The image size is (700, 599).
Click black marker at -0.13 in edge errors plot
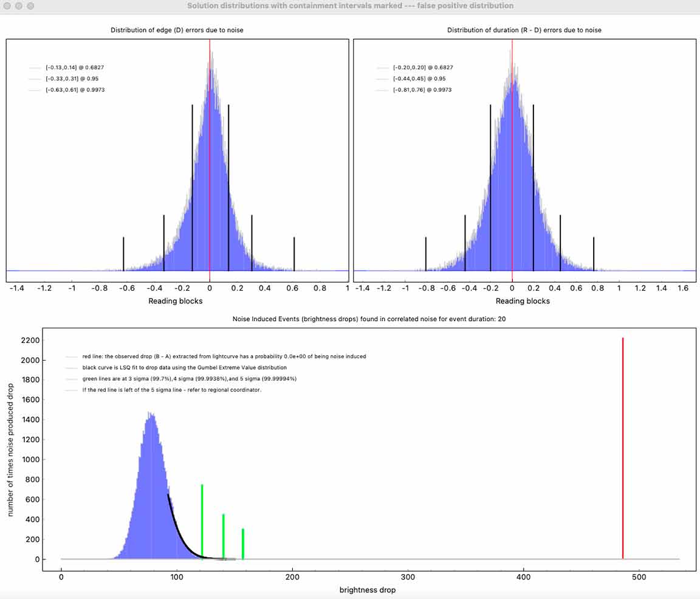193,188
